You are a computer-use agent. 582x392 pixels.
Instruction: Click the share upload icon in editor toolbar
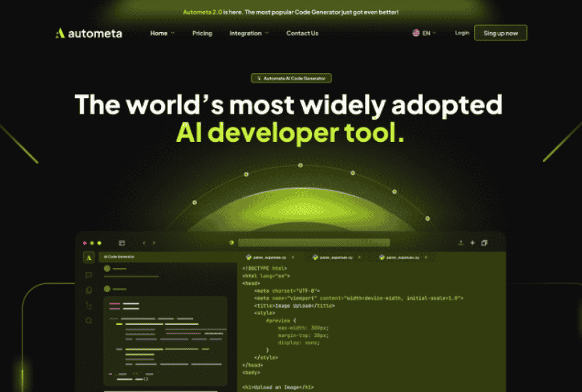(x=461, y=243)
